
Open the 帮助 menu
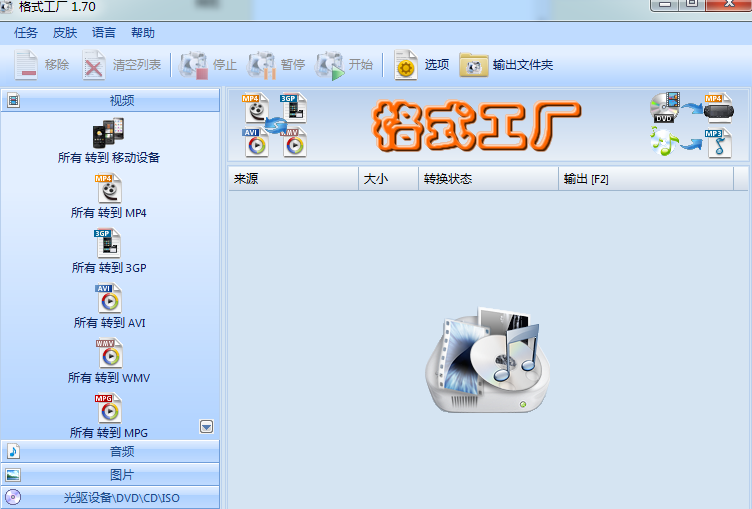pos(143,33)
